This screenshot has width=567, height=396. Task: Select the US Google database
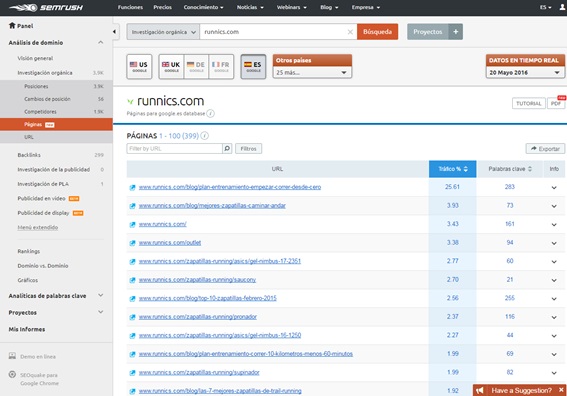(139, 66)
